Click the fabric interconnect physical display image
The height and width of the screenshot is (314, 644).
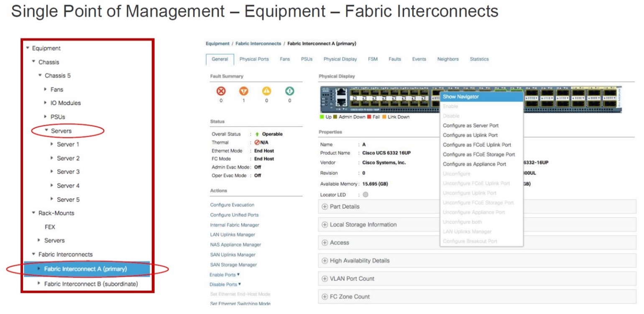coord(470,100)
